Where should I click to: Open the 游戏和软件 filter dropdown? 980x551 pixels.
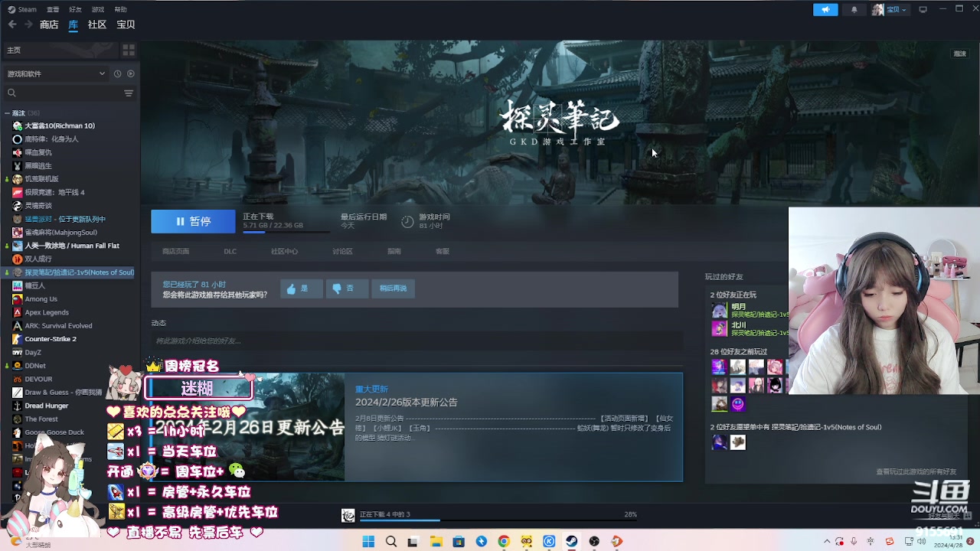pyautogui.click(x=56, y=73)
